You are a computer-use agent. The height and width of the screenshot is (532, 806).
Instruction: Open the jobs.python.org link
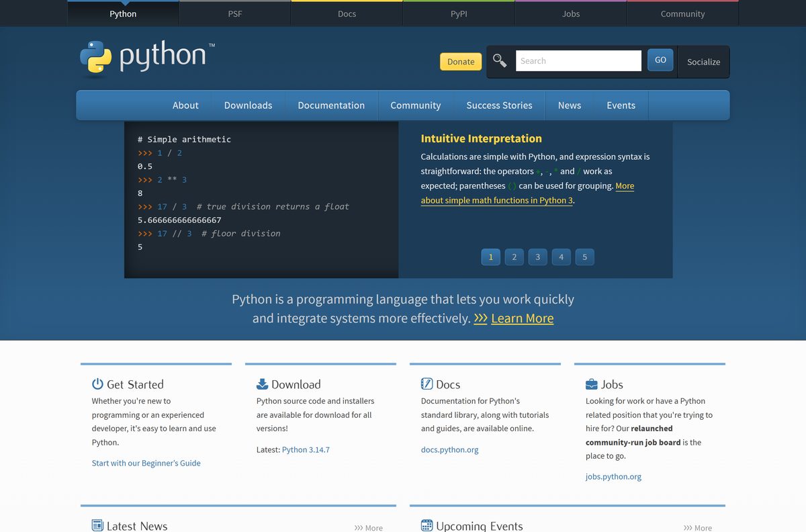click(x=613, y=476)
